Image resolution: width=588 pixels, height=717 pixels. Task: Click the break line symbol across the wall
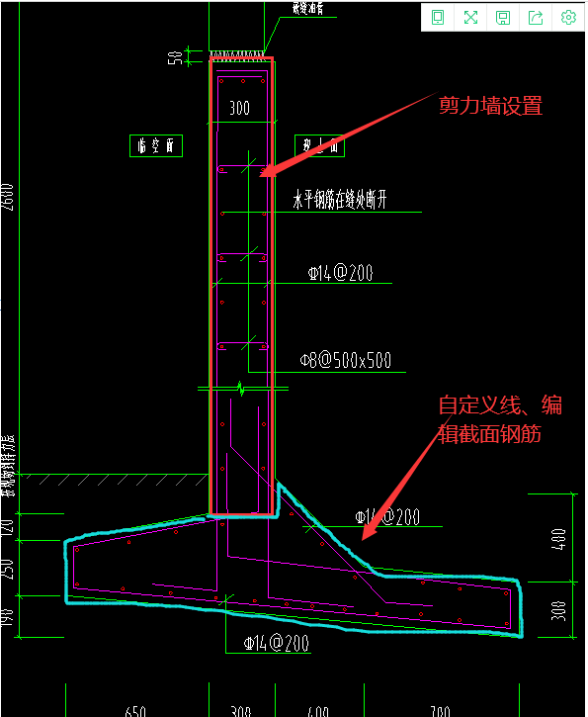(x=242, y=389)
